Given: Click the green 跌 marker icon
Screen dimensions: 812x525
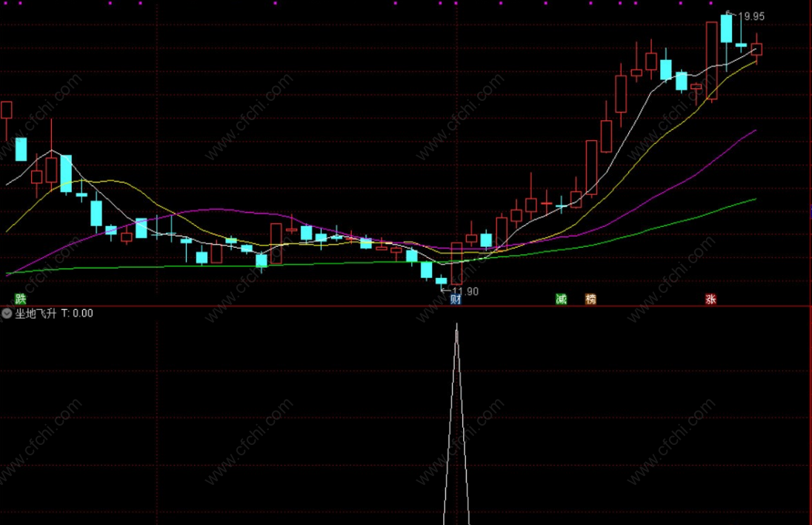Looking at the screenshot, I should click(x=20, y=299).
